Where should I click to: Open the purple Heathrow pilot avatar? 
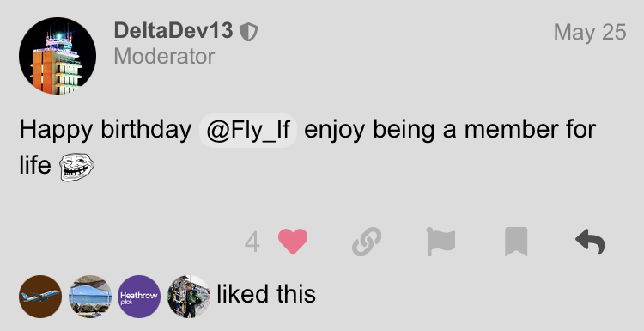[139, 297]
